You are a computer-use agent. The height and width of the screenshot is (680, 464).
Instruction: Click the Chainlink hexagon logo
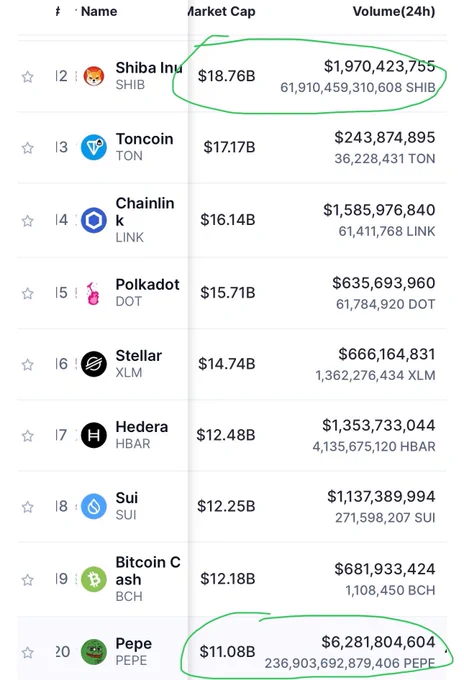pos(94,220)
